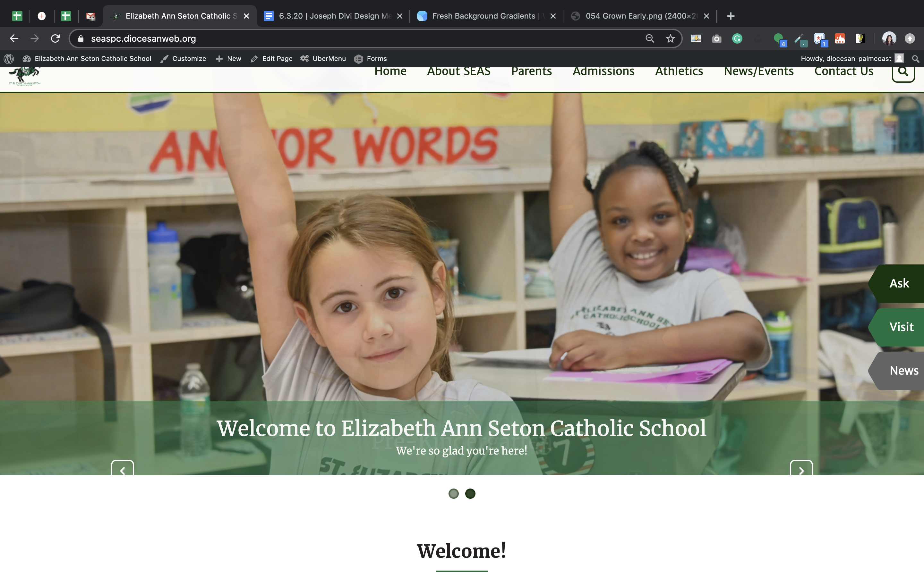Go to the previous slide arrow

pos(122,469)
